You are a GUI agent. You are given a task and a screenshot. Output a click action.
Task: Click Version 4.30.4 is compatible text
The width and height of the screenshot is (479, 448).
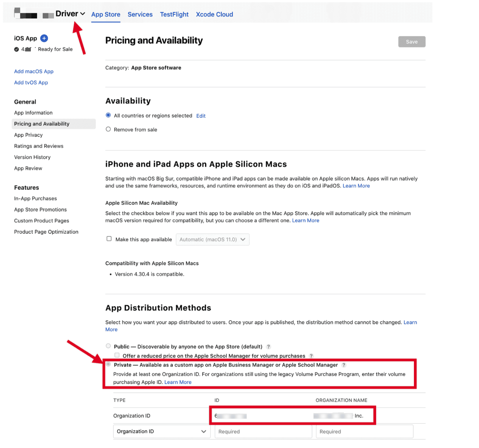[x=149, y=274]
